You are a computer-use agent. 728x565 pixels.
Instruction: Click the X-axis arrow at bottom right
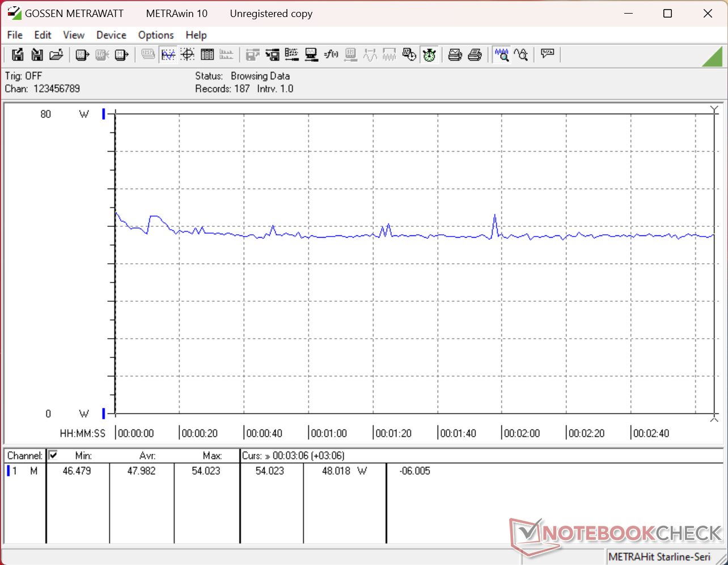tap(714, 418)
